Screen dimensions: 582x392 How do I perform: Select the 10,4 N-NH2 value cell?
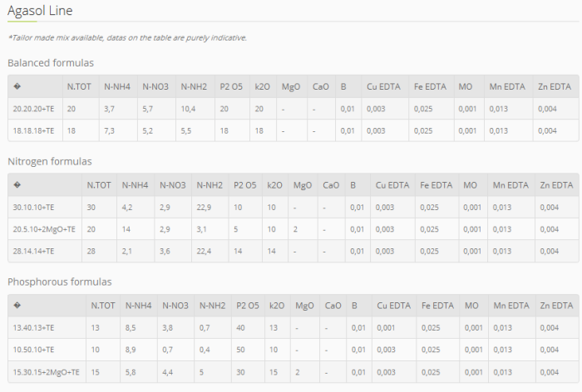[x=188, y=109]
